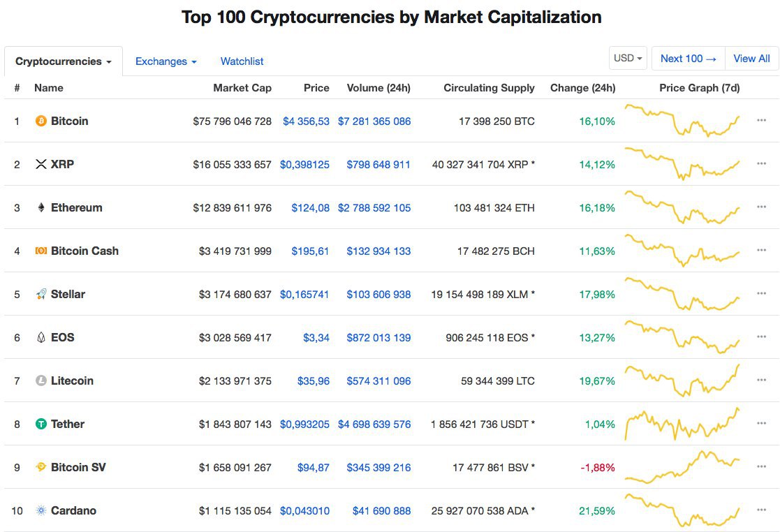The width and height of the screenshot is (780, 532).
Task: Click the Bitcoin SV logo icon
Action: coord(41,467)
